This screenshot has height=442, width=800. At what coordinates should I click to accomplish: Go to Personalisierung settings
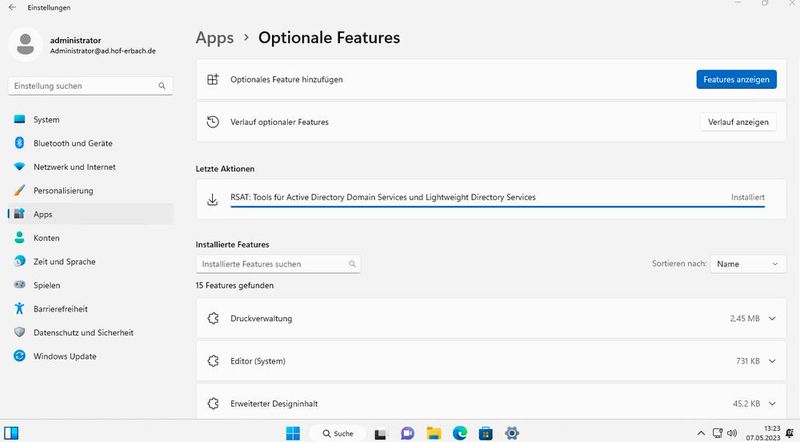coord(90,190)
